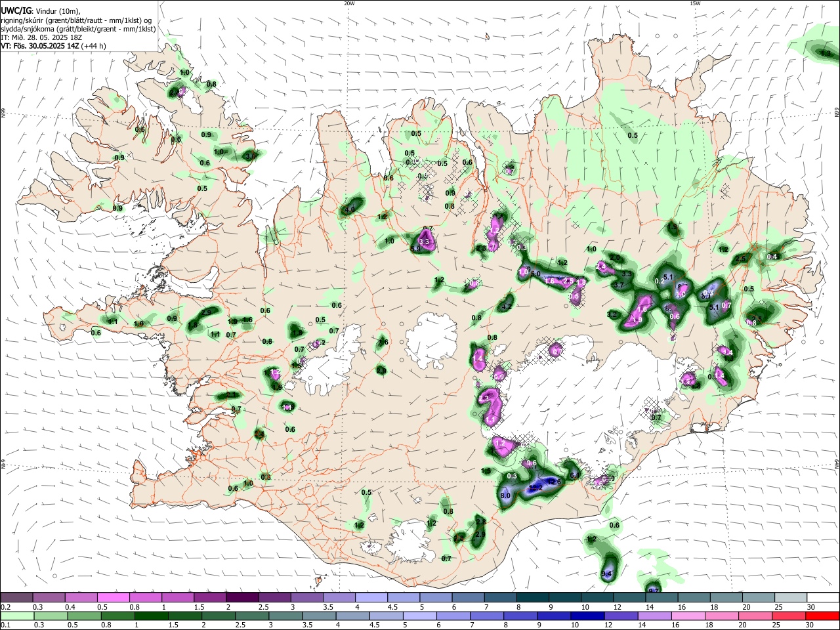The width and height of the screenshot is (840, 630).
Task: Click the purple 1.5 swatch in upper legend row
Action: (x=211, y=598)
